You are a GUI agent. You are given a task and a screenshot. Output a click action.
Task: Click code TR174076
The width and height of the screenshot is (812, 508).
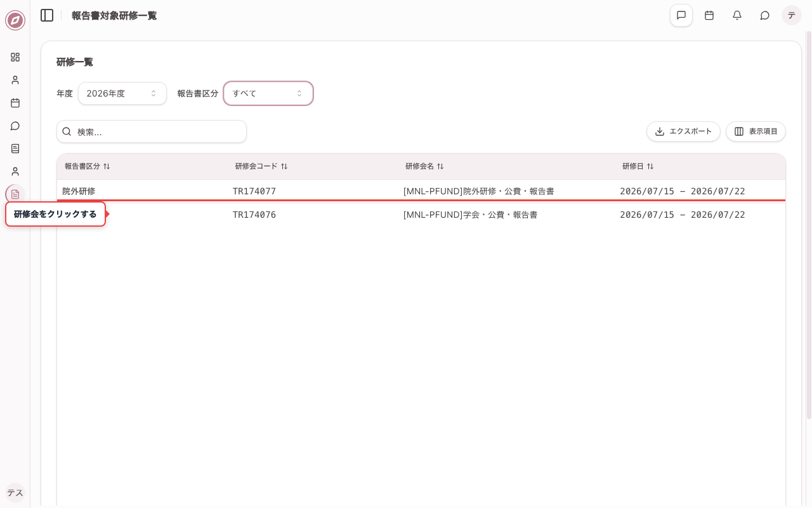click(254, 215)
